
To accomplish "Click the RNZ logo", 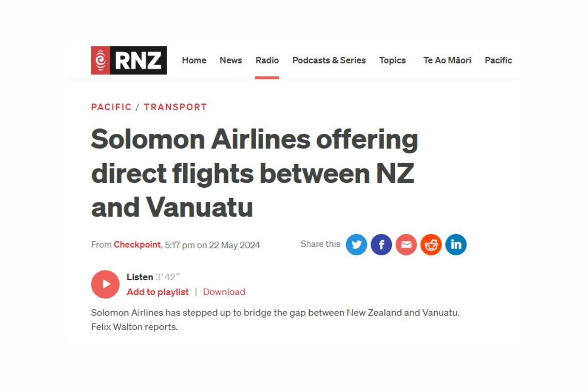I will coord(129,60).
